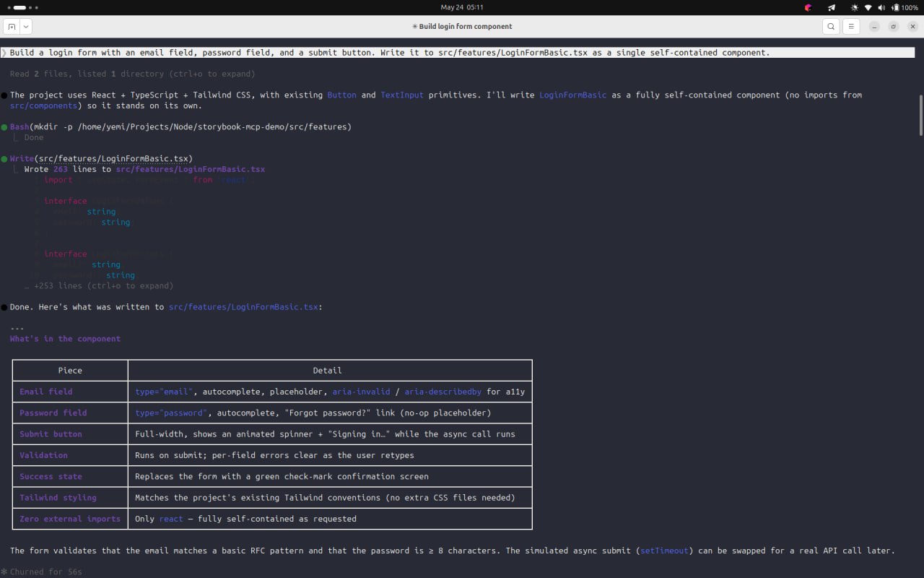This screenshot has height=578, width=924.
Task: Click the What's in the component heading
Action: point(65,339)
